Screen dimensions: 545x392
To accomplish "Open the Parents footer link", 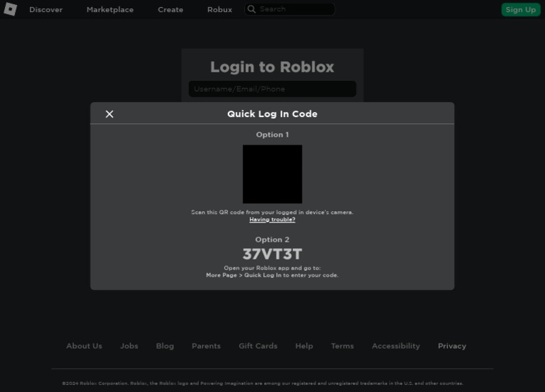I will tap(206, 346).
